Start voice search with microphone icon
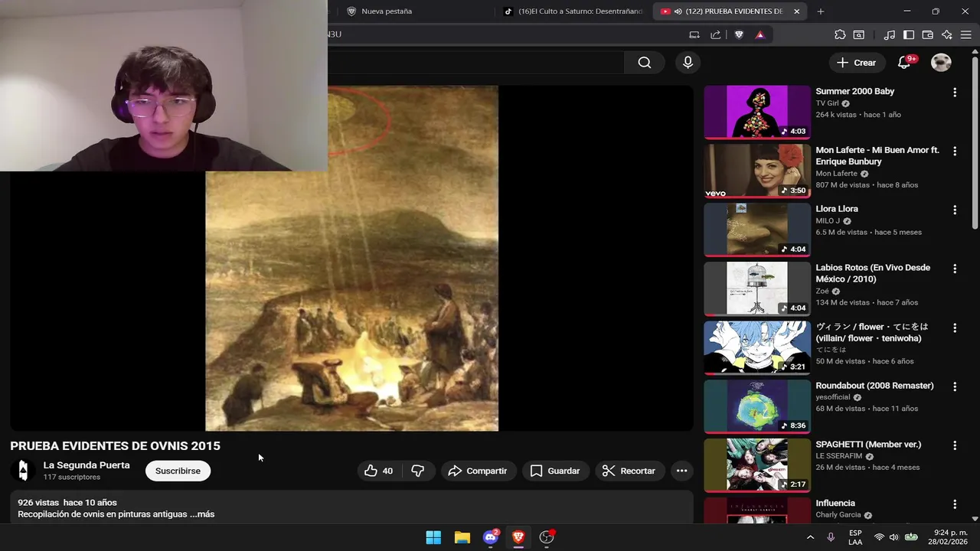The height and width of the screenshot is (551, 980). [x=688, y=63]
